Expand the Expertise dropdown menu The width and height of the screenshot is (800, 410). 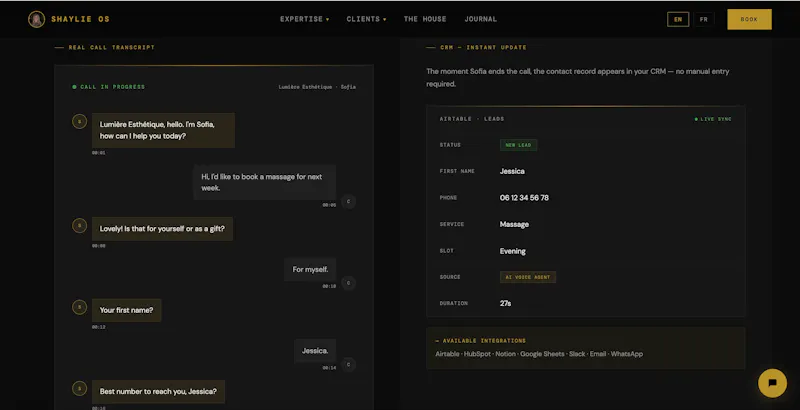305,19
